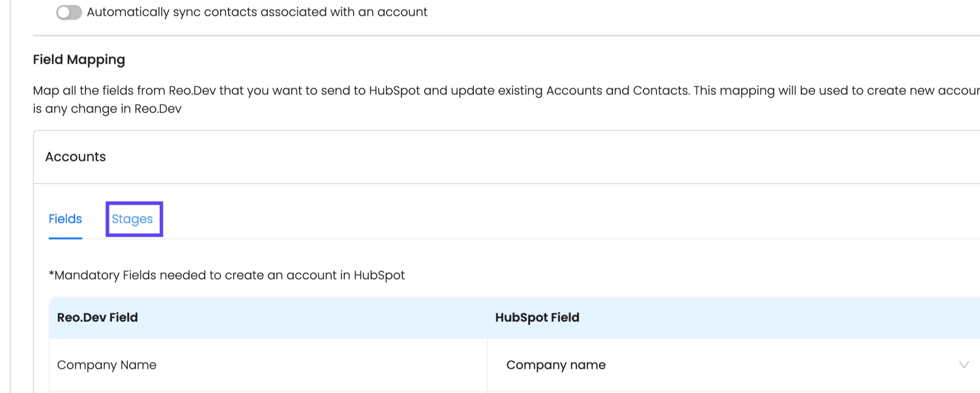
Task: Click the Accounts section header
Action: 75,157
